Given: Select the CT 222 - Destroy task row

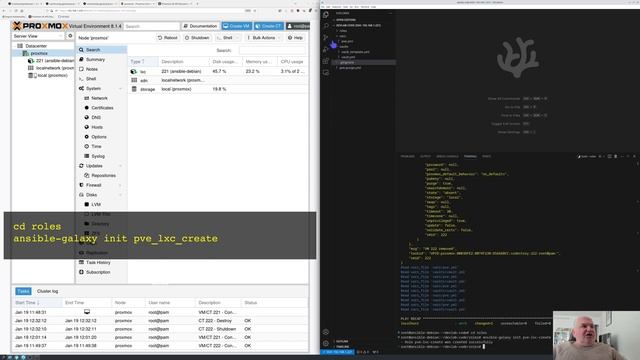Looking at the screenshot, I should tap(160, 321).
